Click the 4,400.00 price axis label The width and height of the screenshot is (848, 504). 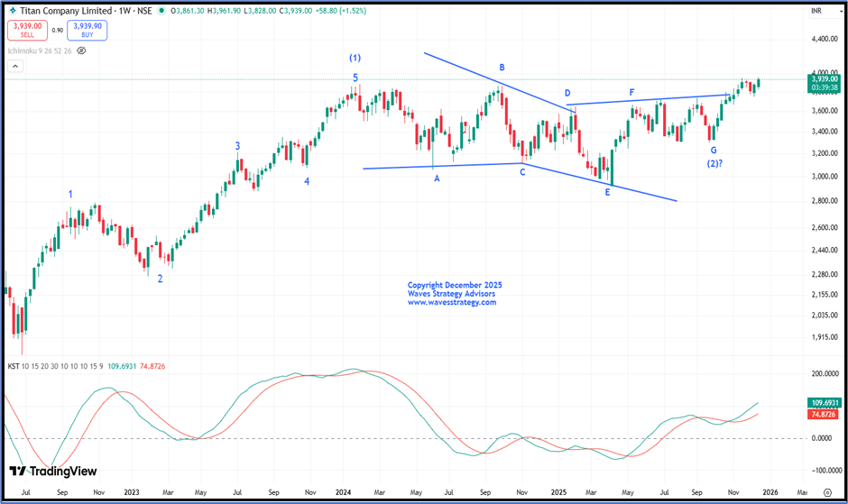point(825,39)
